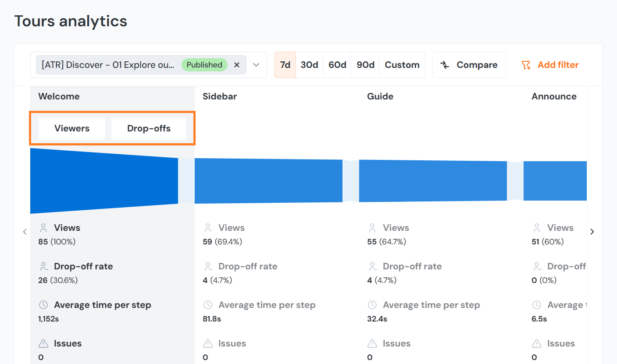Click the Add filter link

558,65
